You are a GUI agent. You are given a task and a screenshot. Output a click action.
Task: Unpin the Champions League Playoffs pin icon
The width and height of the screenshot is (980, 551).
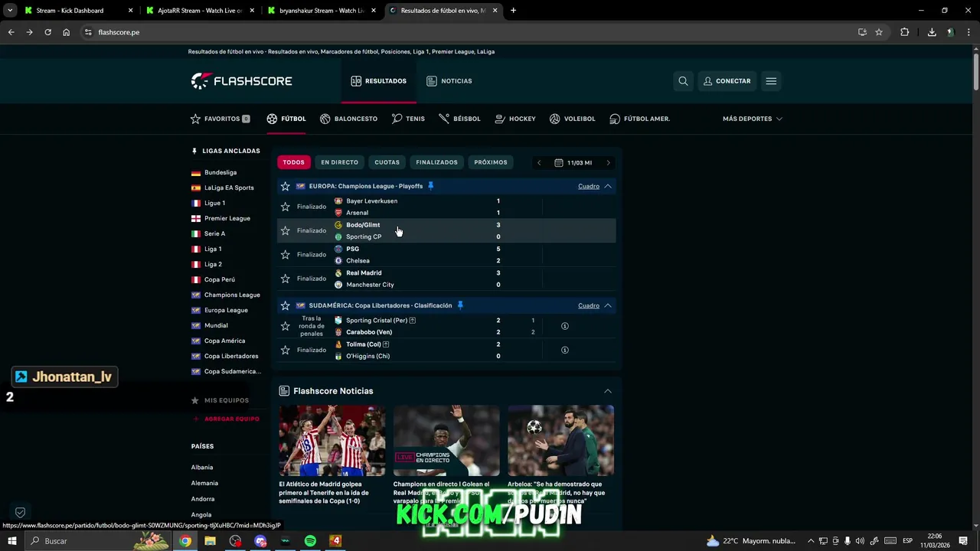click(x=430, y=186)
